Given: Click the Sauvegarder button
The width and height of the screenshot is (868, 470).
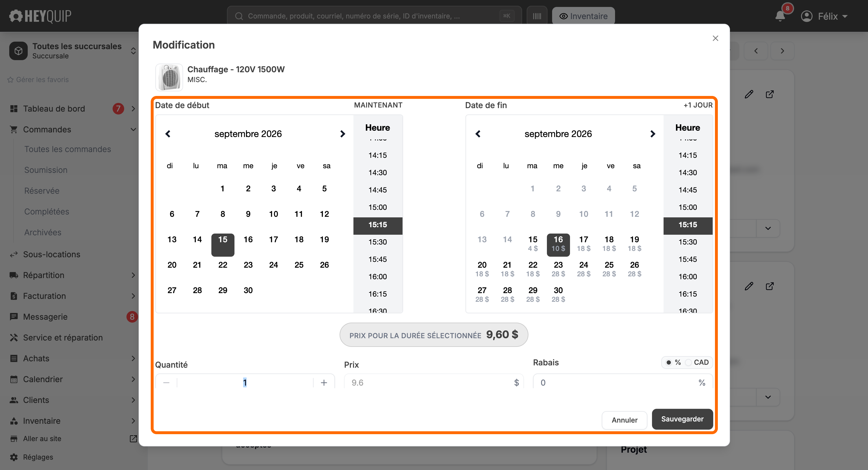Looking at the screenshot, I should pos(682,419).
